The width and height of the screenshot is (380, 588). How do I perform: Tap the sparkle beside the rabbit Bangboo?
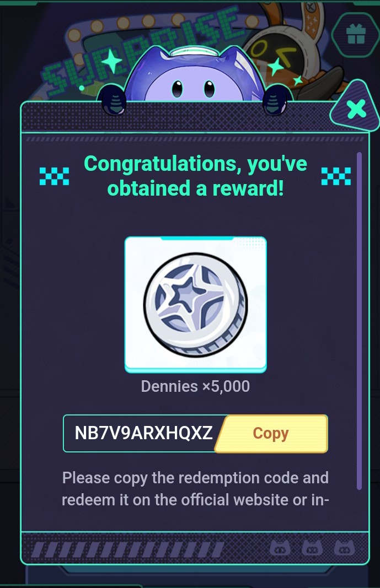[x=276, y=66]
